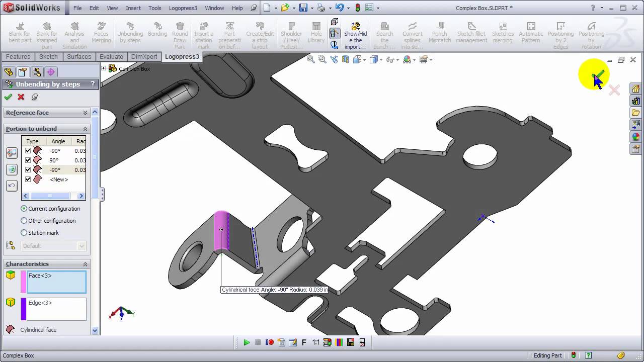Viewport: 644px width, 362px height.
Task: Click the Show/Hide the import toolbar icon
Action: click(x=355, y=36)
